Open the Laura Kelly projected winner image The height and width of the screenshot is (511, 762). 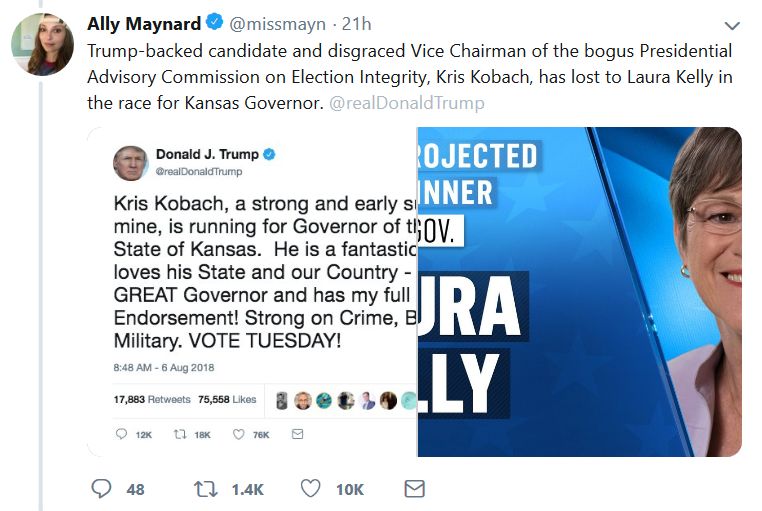579,292
